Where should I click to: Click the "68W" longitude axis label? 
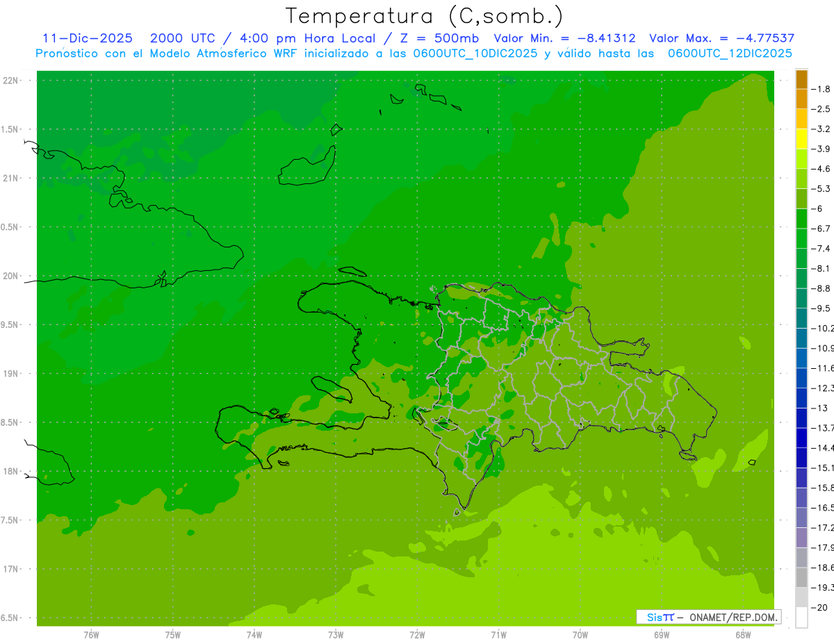coord(743,635)
